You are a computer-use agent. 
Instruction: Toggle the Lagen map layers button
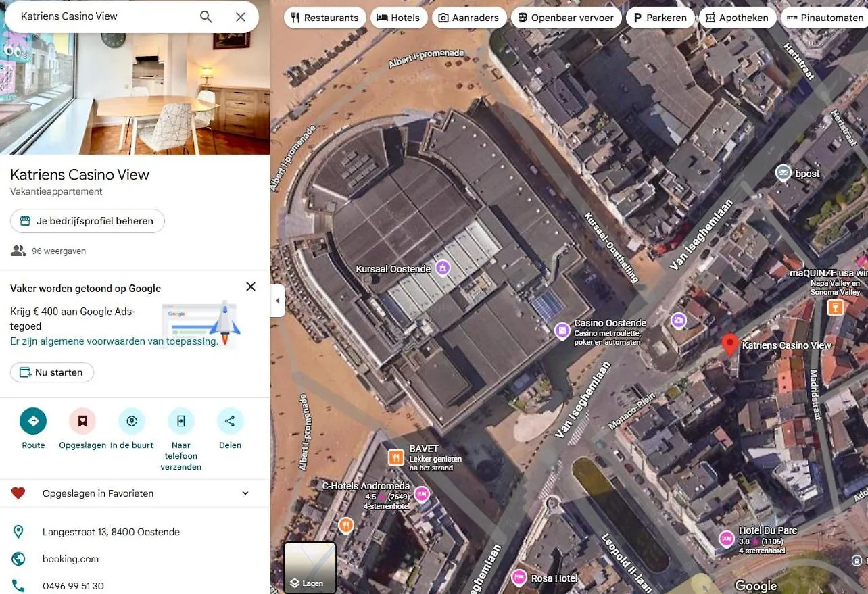point(310,568)
